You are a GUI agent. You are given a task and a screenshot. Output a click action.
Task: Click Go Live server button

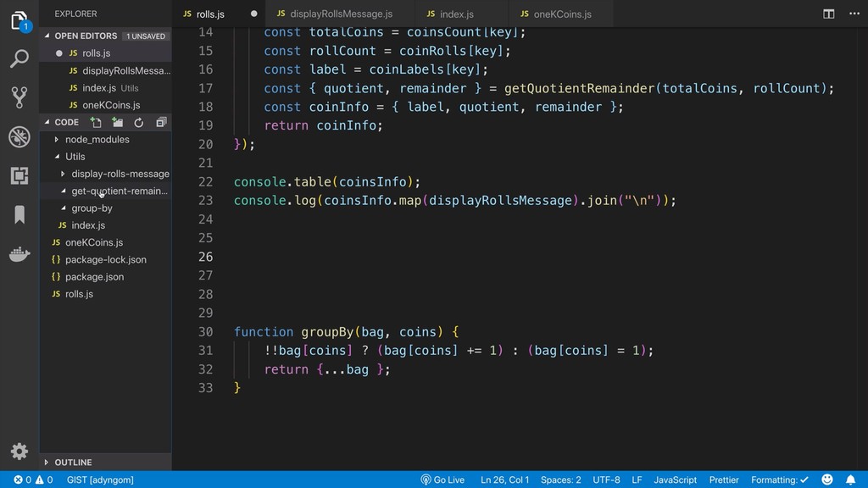click(x=442, y=480)
